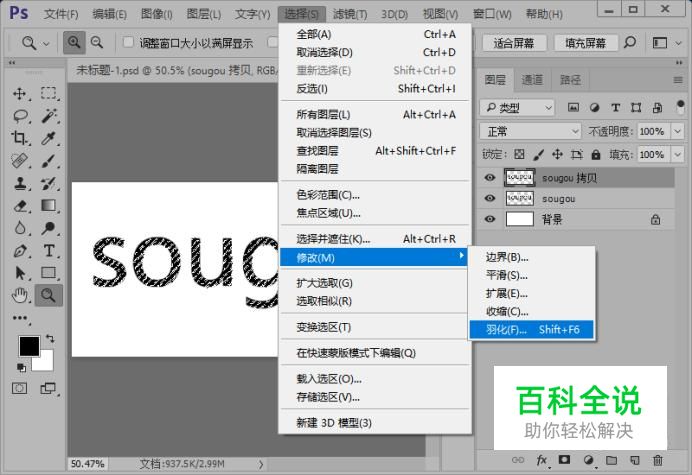Select the Dodge tool
The image size is (692, 475).
pyautogui.click(x=49, y=228)
